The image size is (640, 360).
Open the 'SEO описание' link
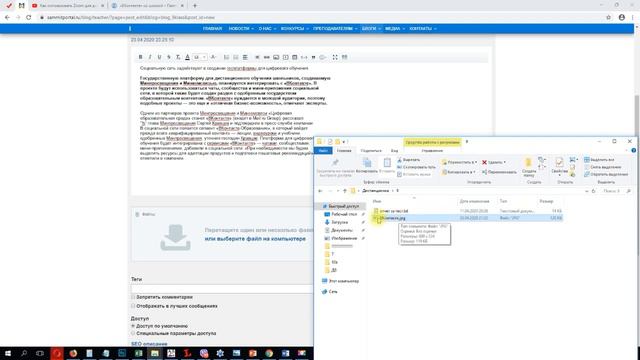pyautogui.click(x=149, y=344)
